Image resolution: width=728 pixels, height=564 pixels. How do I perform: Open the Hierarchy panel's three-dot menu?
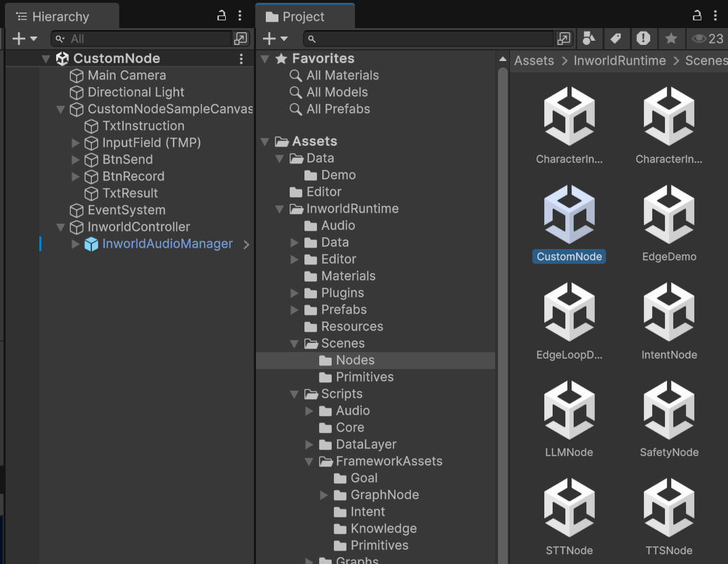point(240,15)
